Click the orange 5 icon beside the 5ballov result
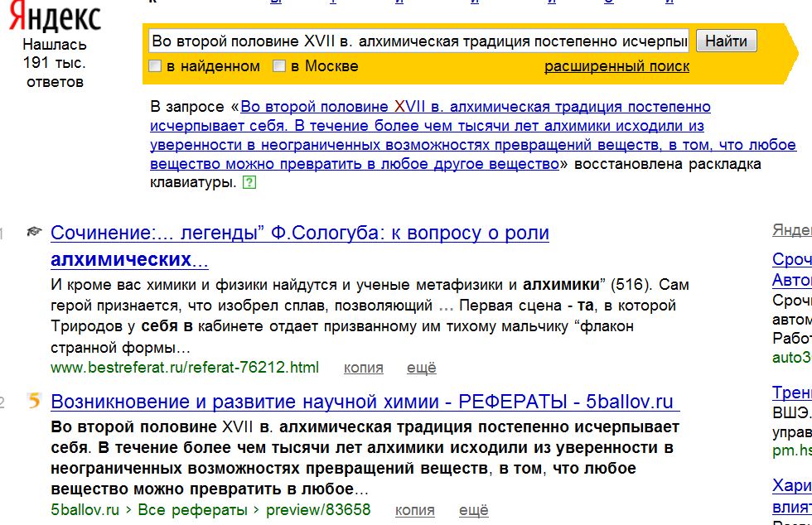This screenshot has width=812, height=525. tap(34, 400)
